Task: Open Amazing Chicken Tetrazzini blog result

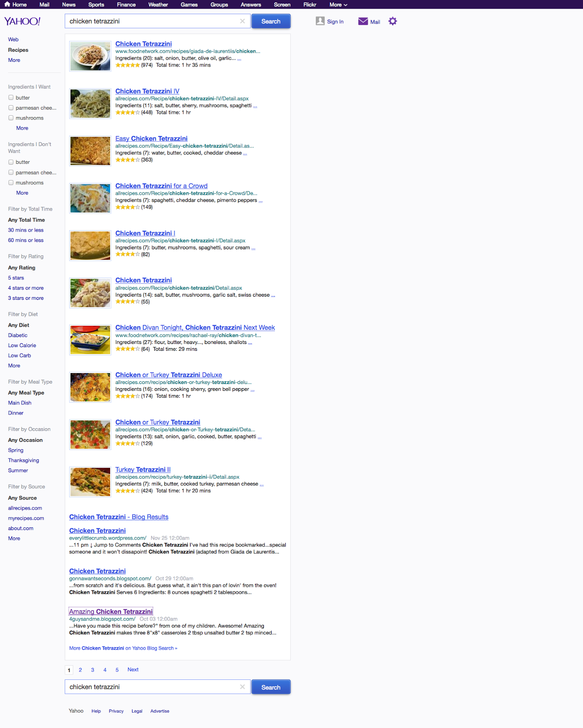Action: point(111,612)
